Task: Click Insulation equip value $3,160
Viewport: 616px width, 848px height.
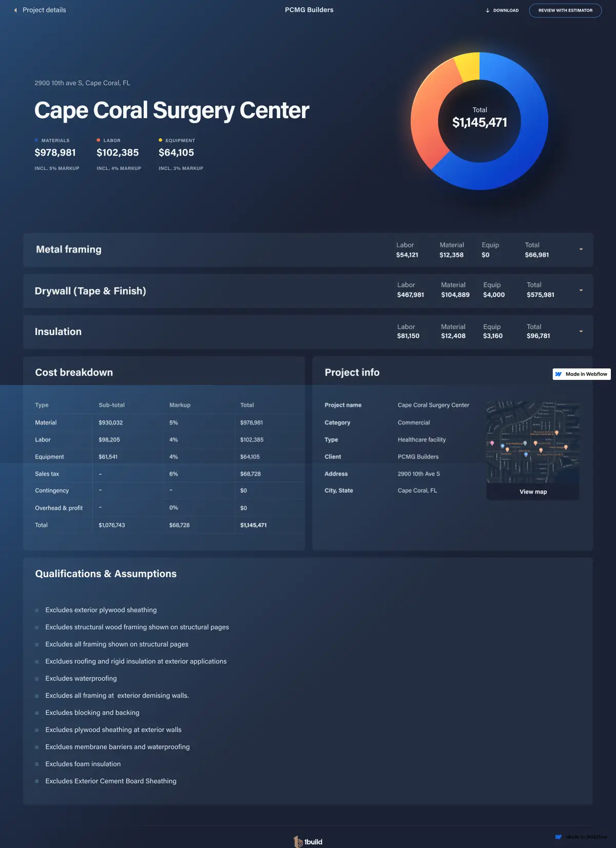Action: click(x=493, y=336)
